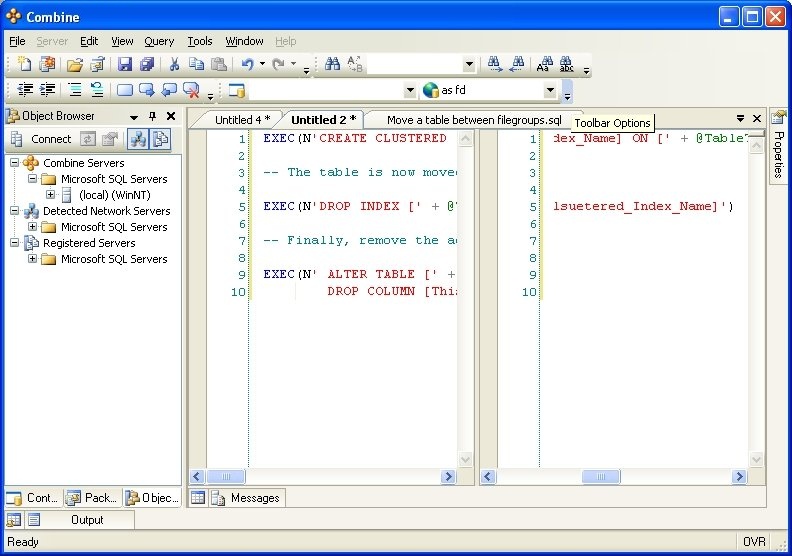Click the Save icon in the toolbar
The image size is (792, 556).
click(x=125, y=65)
